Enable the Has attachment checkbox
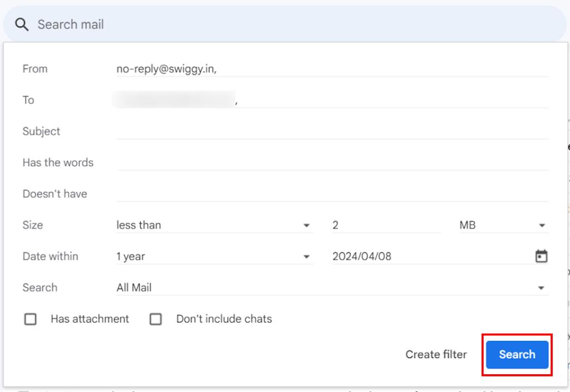This screenshot has height=392, width=570. coord(30,319)
